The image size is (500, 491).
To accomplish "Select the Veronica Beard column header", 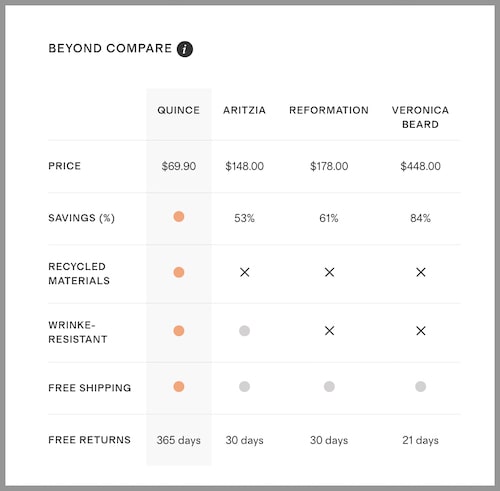I will click(420, 117).
